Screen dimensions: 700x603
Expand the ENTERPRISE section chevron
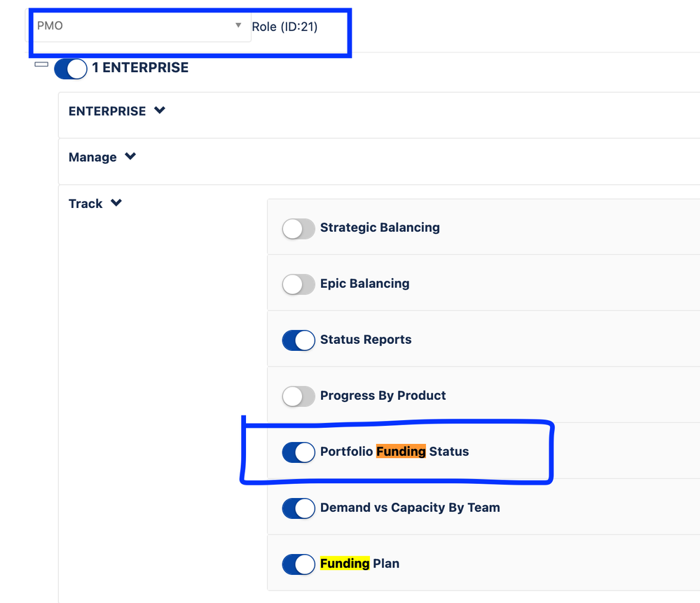[x=160, y=110]
